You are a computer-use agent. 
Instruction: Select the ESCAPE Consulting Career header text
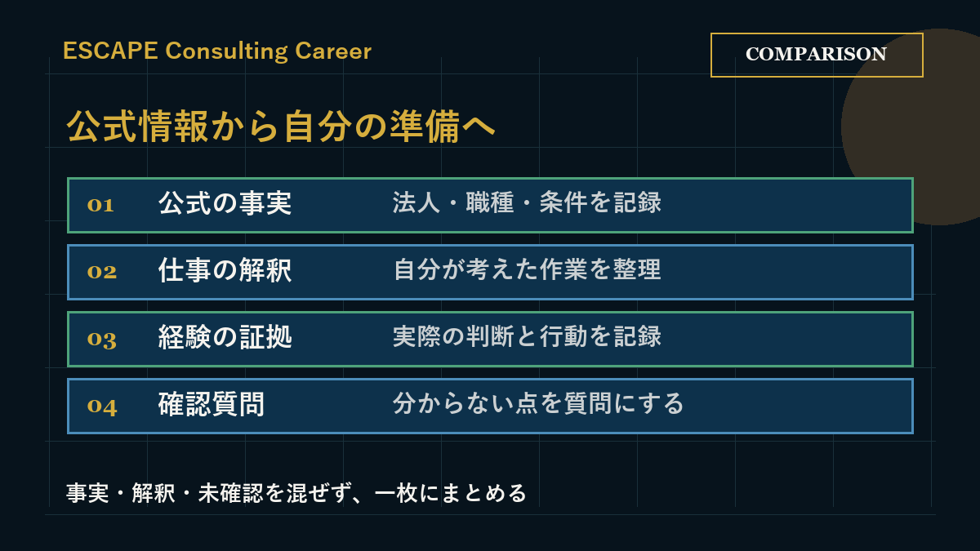(x=217, y=51)
